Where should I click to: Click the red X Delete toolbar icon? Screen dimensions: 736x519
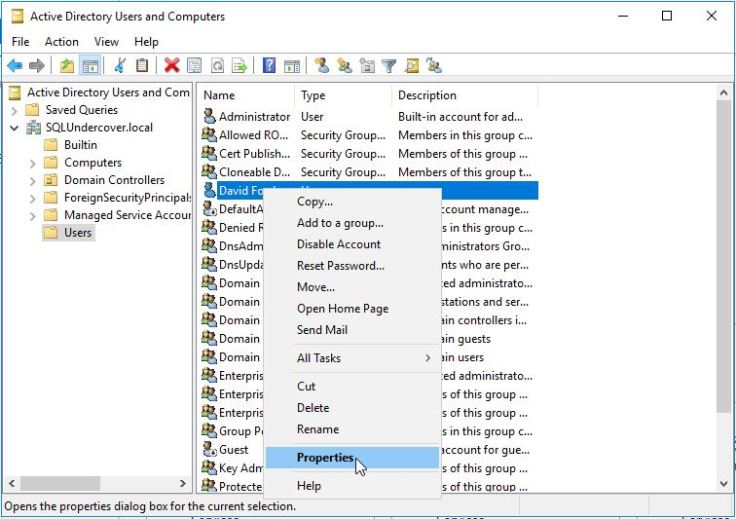[x=172, y=66]
